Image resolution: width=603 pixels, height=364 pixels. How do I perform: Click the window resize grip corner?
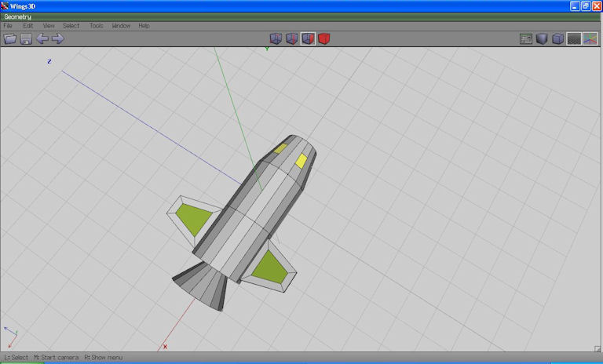598,348
